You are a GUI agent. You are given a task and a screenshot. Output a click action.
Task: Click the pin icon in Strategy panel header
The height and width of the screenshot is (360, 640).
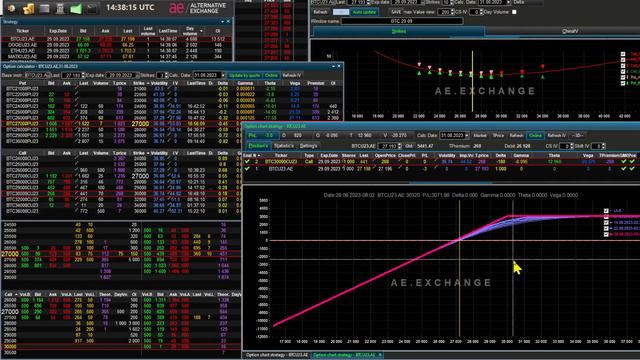coord(222,21)
